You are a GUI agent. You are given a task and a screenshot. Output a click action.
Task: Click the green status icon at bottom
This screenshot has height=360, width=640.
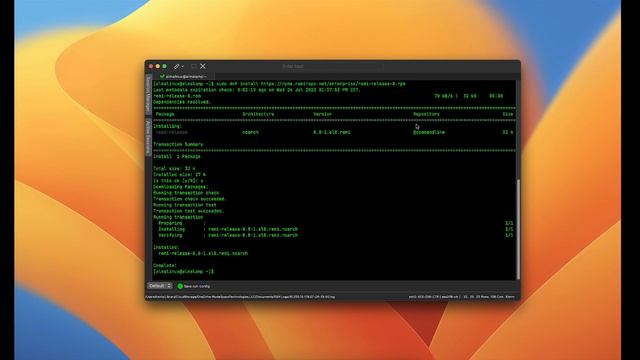180,286
